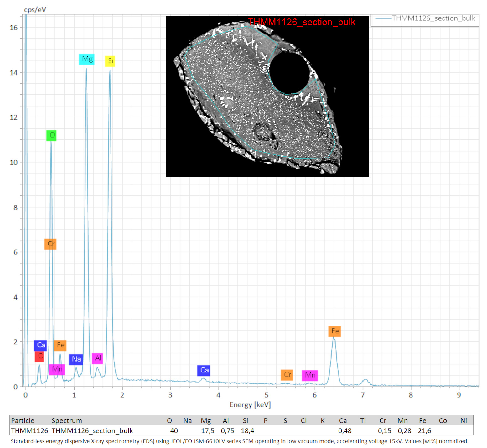This screenshot has width=487, height=448.
Task: Click the magenta Al element label
Action: point(97,358)
